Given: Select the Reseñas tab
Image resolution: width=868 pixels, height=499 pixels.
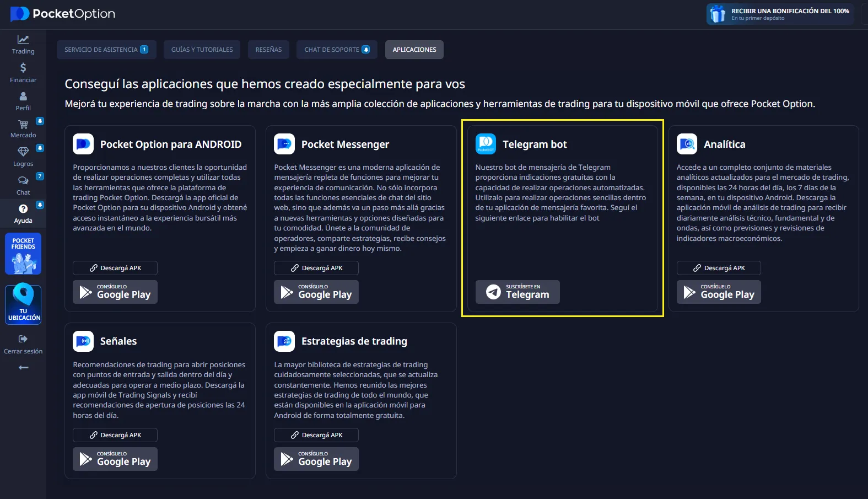Looking at the screenshot, I should pyautogui.click(x=268, y=50).
